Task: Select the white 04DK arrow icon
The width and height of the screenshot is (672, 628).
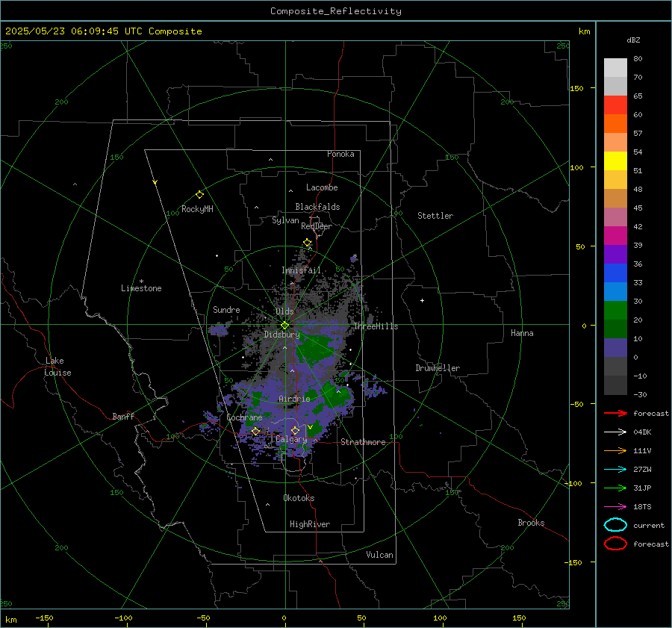Action: tap(615, 432)
